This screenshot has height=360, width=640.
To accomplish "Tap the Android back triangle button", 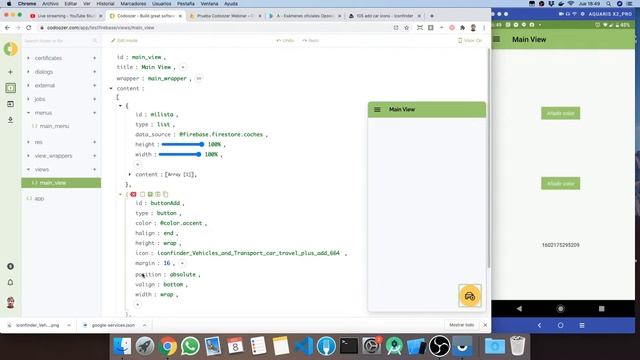I will [519, 309].
